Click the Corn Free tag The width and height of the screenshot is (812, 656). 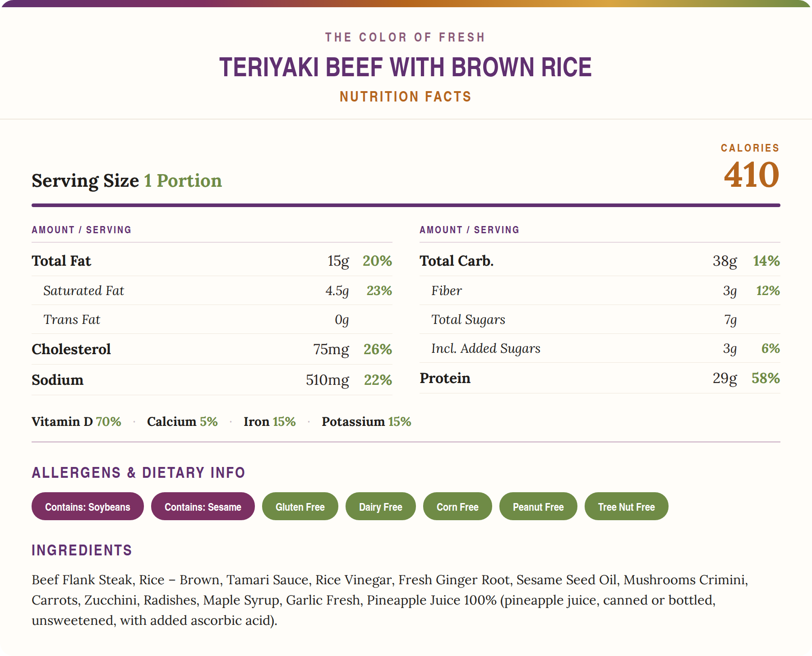[x=457, y=506]
